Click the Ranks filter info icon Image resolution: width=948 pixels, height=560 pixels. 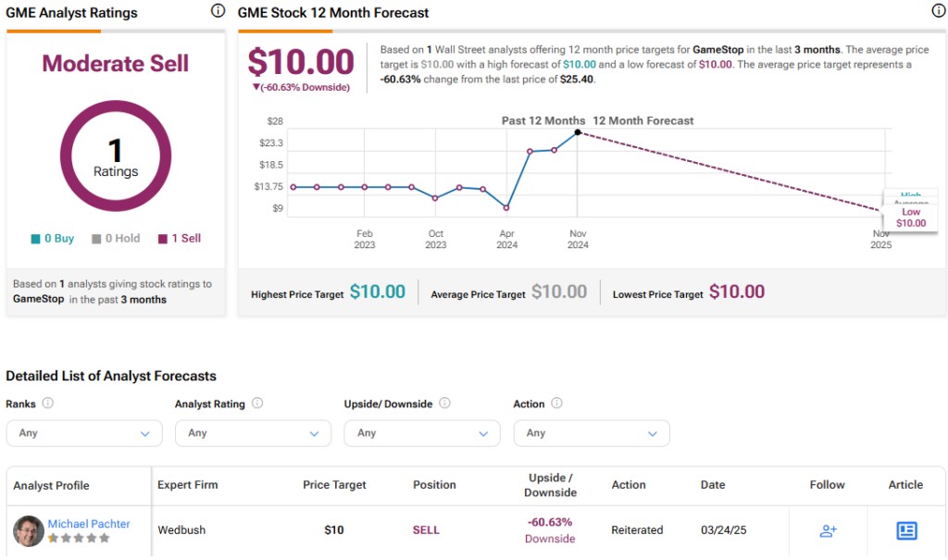coord(47,404)
